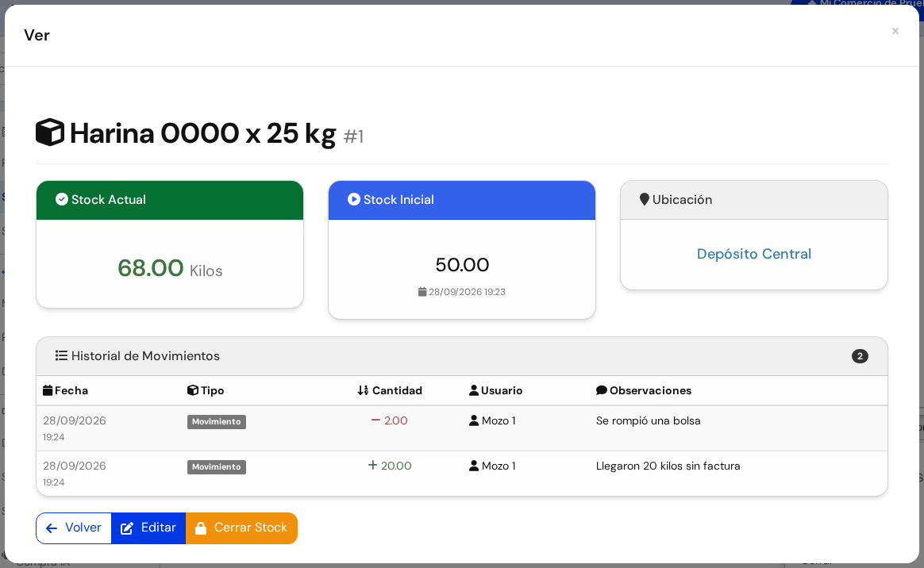Click the Stock Actual header label
The image size is (924, 568).
(109, 200)
